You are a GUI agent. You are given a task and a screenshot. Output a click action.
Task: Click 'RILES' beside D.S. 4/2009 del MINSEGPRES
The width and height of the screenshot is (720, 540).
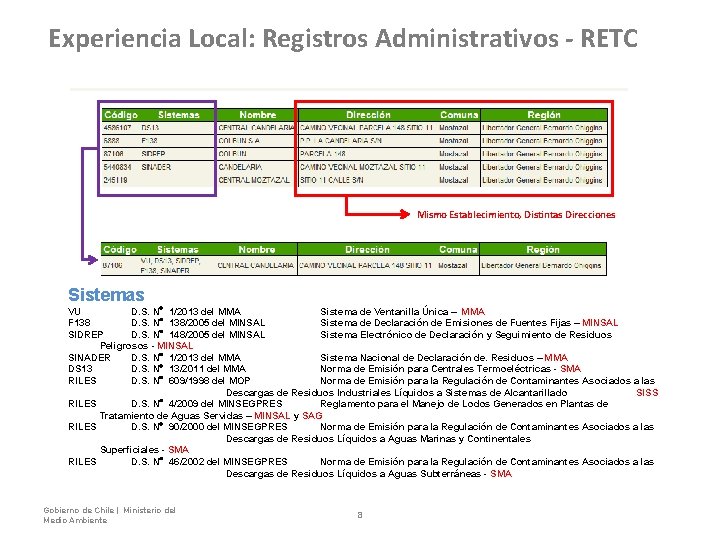click(82, 404)
